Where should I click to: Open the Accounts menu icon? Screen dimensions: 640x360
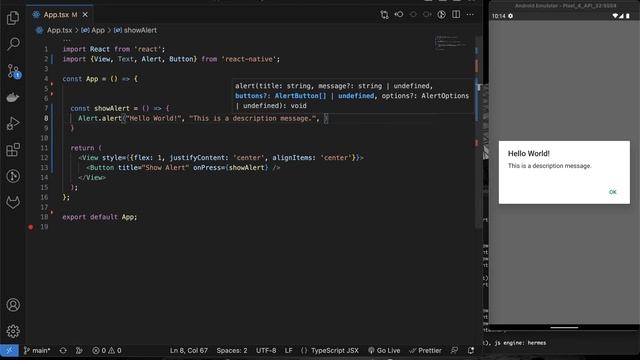(x=13, y=305)
